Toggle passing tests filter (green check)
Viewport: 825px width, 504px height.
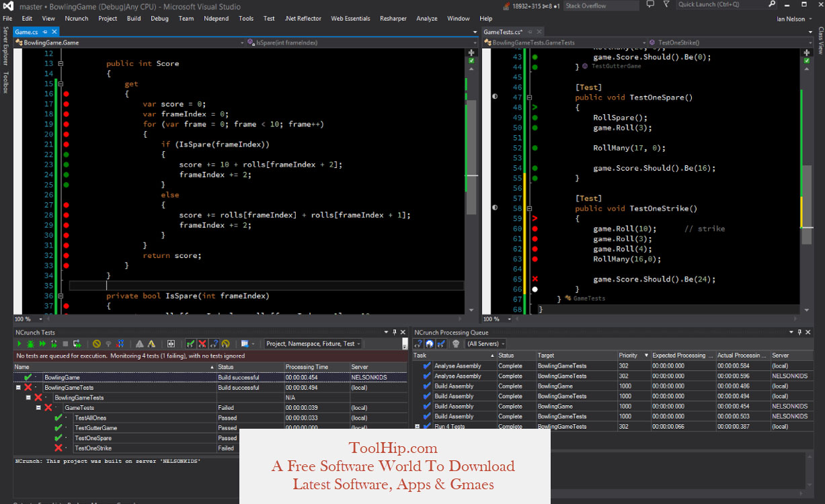coord(190,343)
